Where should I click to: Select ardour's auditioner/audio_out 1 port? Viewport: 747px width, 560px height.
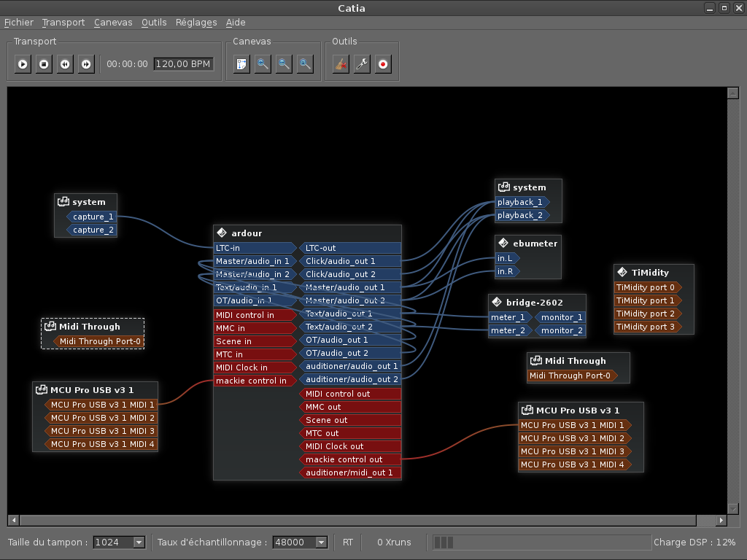pyautogui.click(x=350, y=366)
